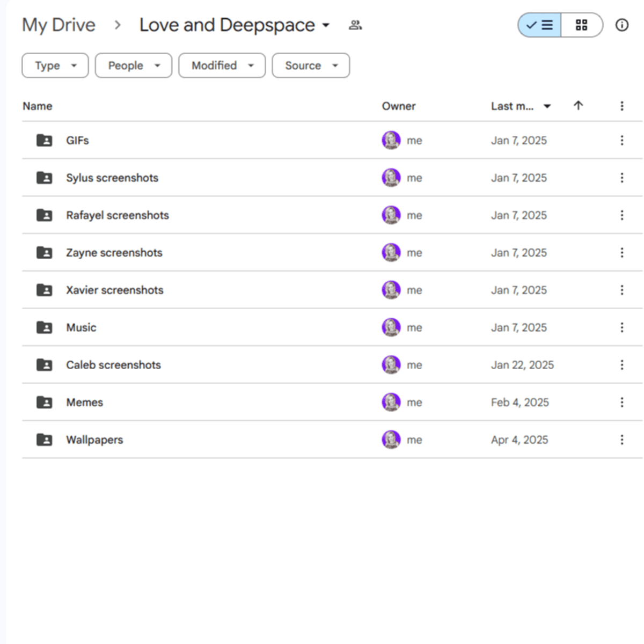Expand the People filter dropdown
The image size is (644, 644).
(134, 65)
